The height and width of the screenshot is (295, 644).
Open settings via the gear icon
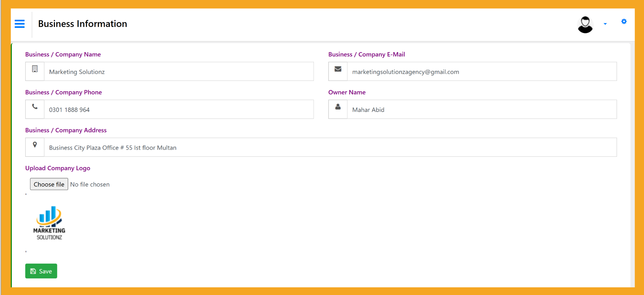coord(624,22)
